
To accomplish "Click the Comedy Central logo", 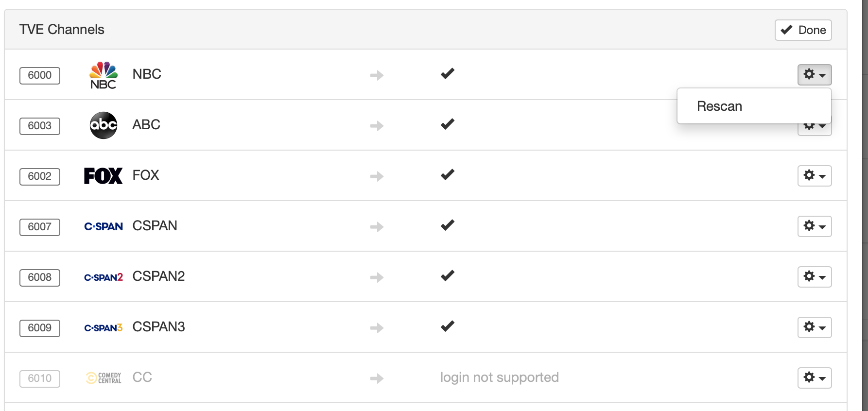I will click(x=104, y=378).
